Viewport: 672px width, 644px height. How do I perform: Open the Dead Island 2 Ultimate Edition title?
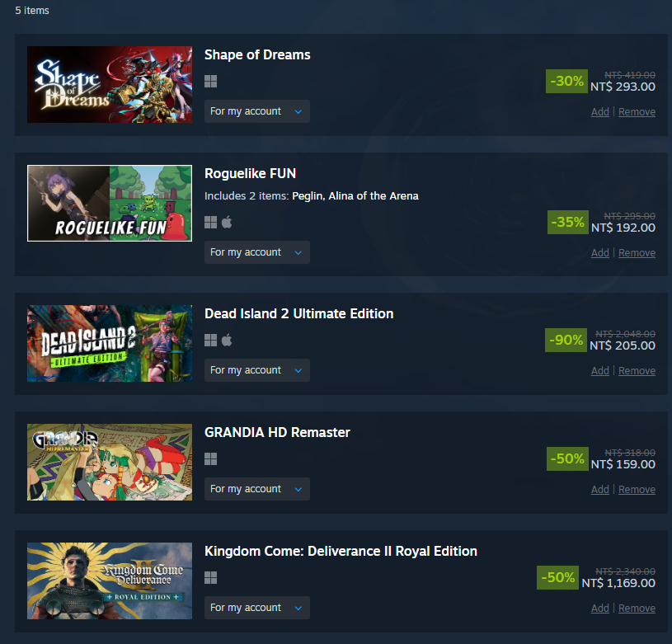[x=298, y=313]
